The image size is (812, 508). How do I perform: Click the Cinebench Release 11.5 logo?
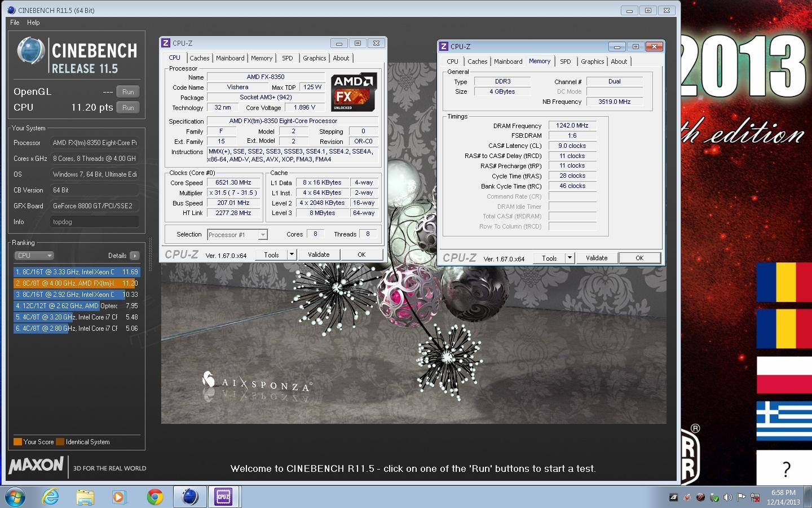[77, 55]
